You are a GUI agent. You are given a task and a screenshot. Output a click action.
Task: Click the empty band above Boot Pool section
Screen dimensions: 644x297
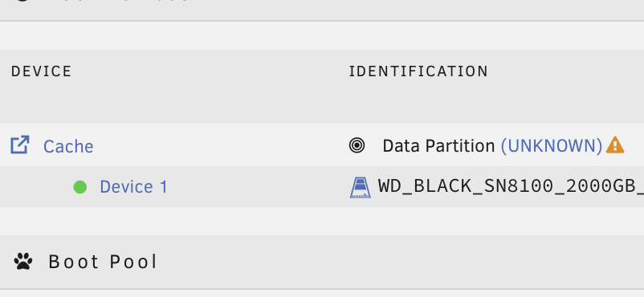[x=322, y=221]
